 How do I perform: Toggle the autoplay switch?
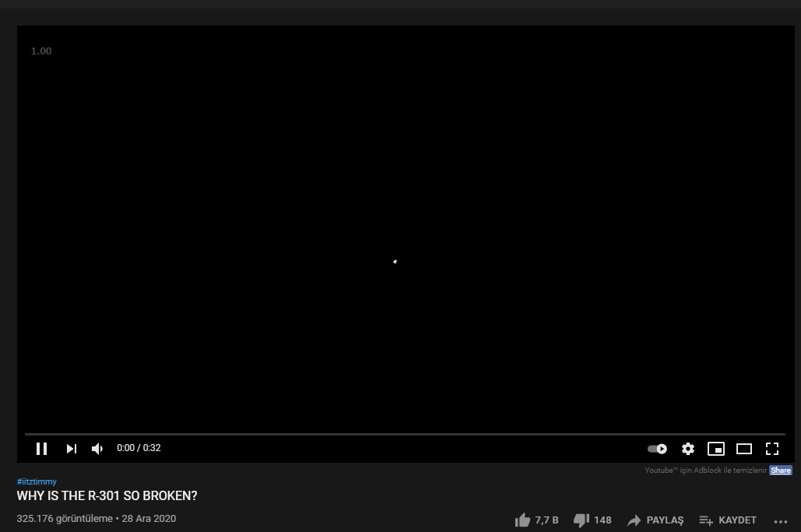656,448
